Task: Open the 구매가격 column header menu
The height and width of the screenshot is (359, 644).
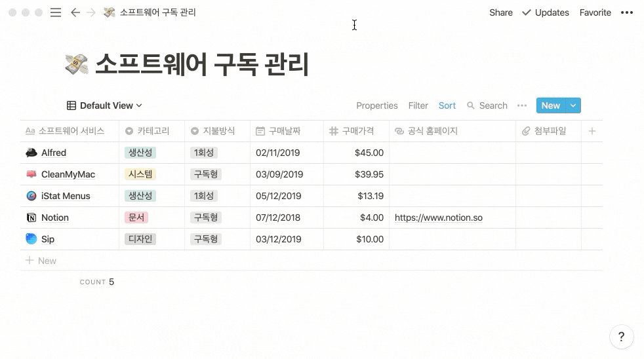Action: click(357, 131)
